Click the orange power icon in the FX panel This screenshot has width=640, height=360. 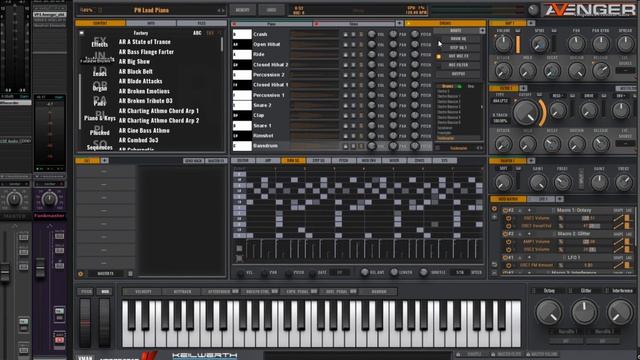coord(80,273)
